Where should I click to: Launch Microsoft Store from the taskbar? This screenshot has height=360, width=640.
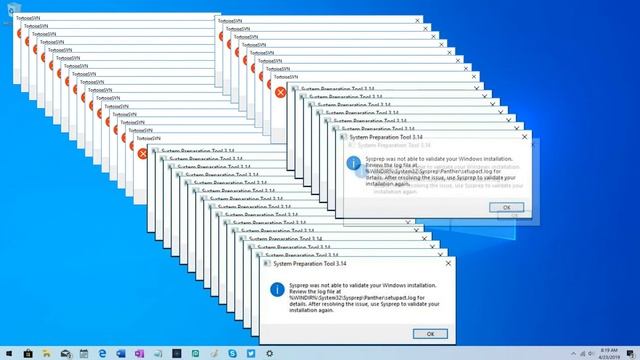(28, 353)
